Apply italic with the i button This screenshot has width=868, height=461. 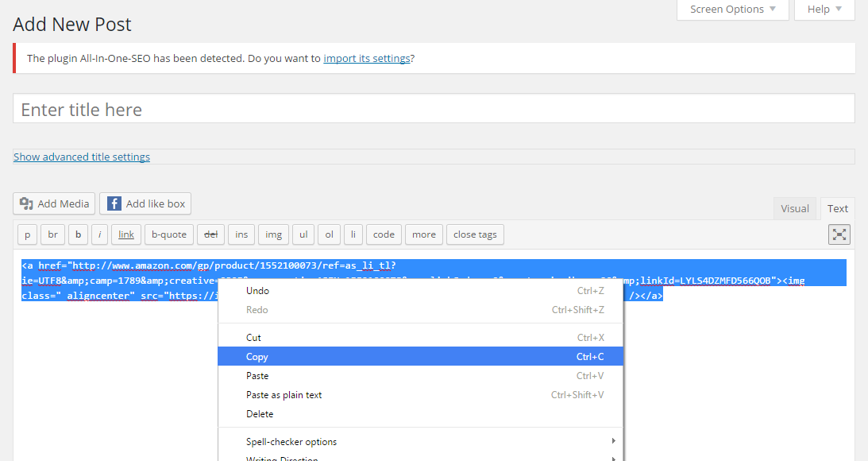[99, 234]
